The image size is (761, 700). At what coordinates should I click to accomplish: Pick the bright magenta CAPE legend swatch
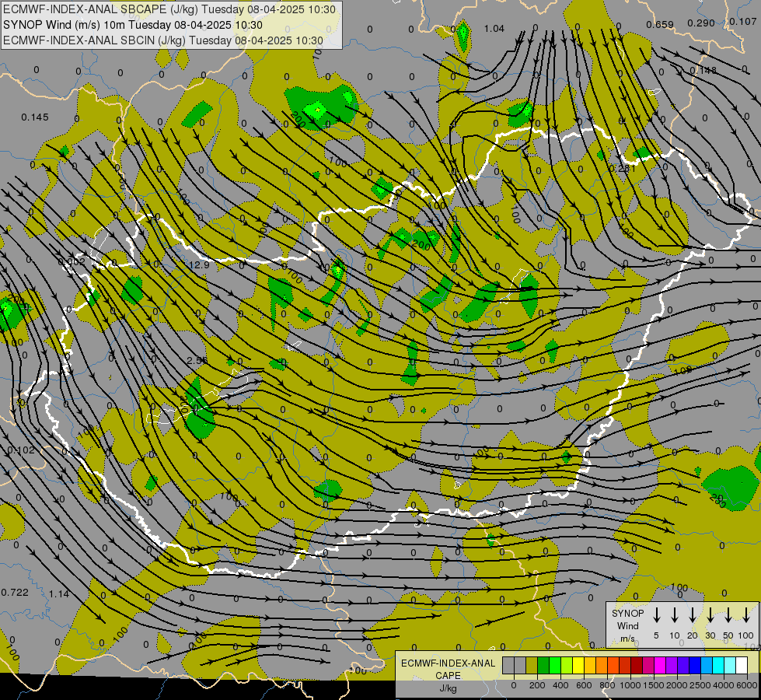point(660,665)
